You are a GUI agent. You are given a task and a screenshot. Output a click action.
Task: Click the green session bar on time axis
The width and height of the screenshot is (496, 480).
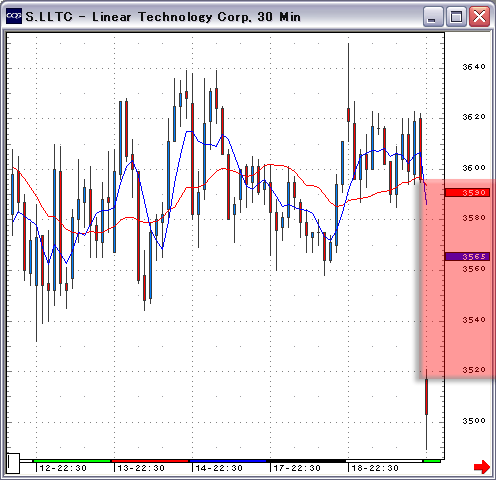(x=72, y=461)
